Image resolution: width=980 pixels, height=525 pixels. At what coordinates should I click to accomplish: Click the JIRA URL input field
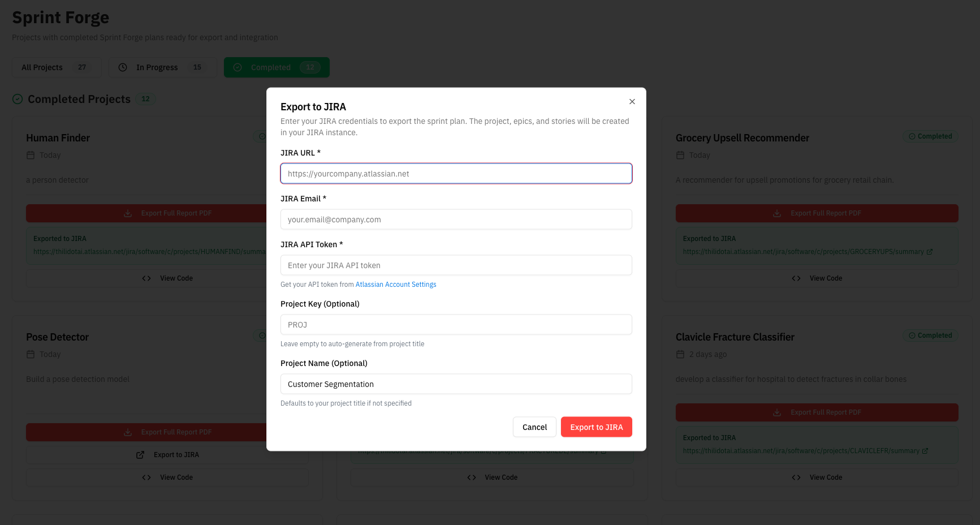coord(456,173)
